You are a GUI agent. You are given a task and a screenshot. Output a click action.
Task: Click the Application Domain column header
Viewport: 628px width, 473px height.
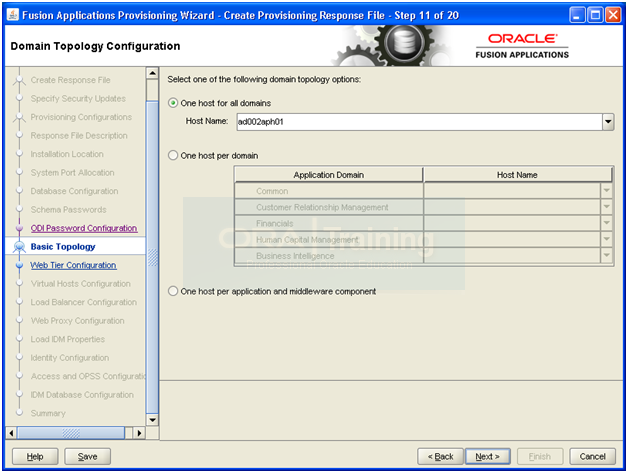coord(329,175)
